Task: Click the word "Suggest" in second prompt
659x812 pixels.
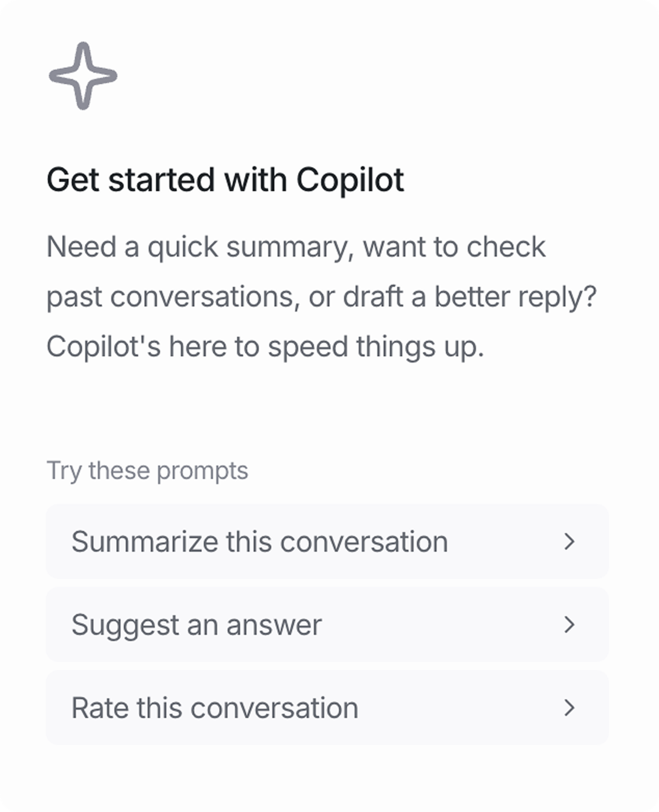Action: coord(124,625)
